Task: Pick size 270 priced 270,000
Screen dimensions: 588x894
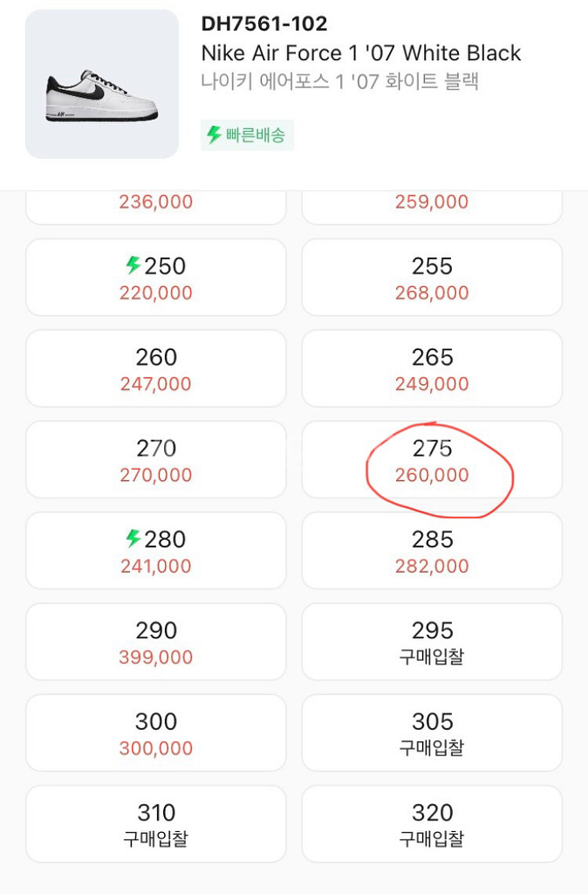Action: click(156, 459)
